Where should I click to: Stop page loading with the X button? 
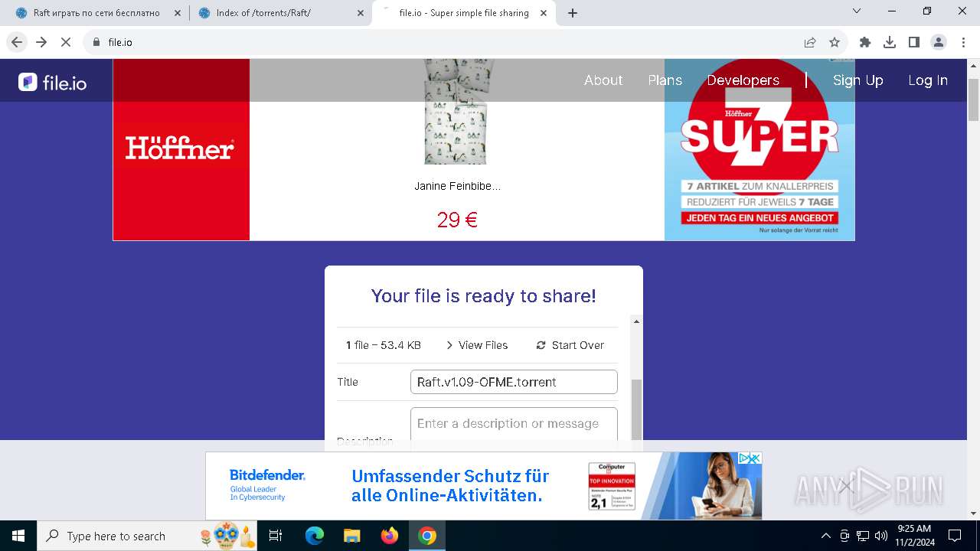(x=66, y=42)
